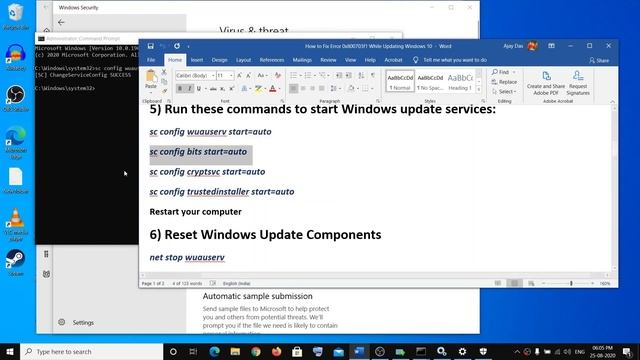Toggle Bold formatting in Word
The image size is (640, 360).
pyautogui.click(x=180, y=89)
